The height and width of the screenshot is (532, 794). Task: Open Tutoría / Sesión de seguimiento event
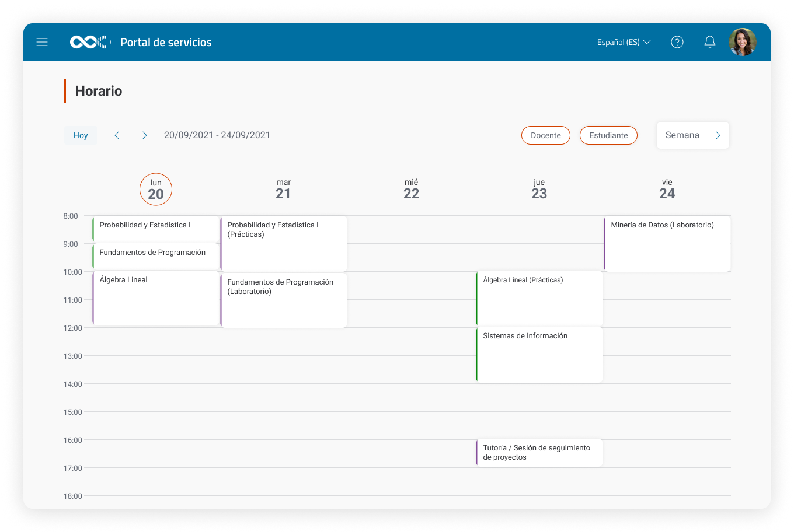(539, 453)
